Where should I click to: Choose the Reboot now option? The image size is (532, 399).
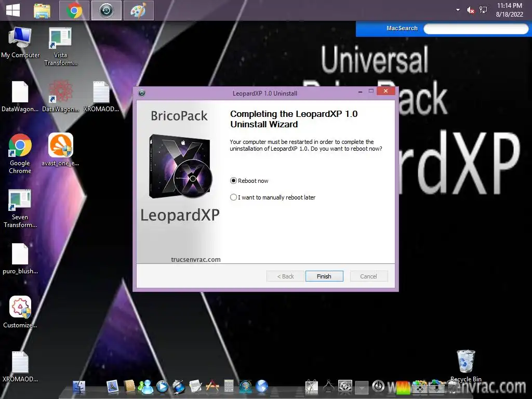(x=249, y=181)
